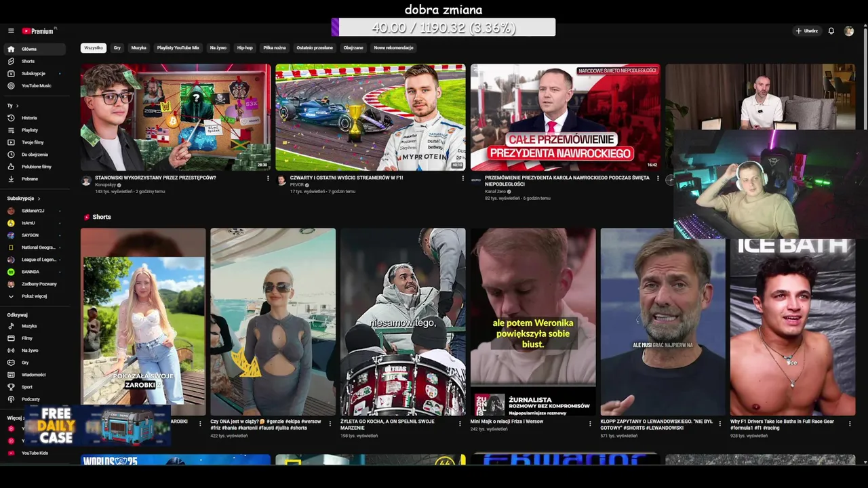Select Nowe rekomendacje chip

tap(393, 48)
